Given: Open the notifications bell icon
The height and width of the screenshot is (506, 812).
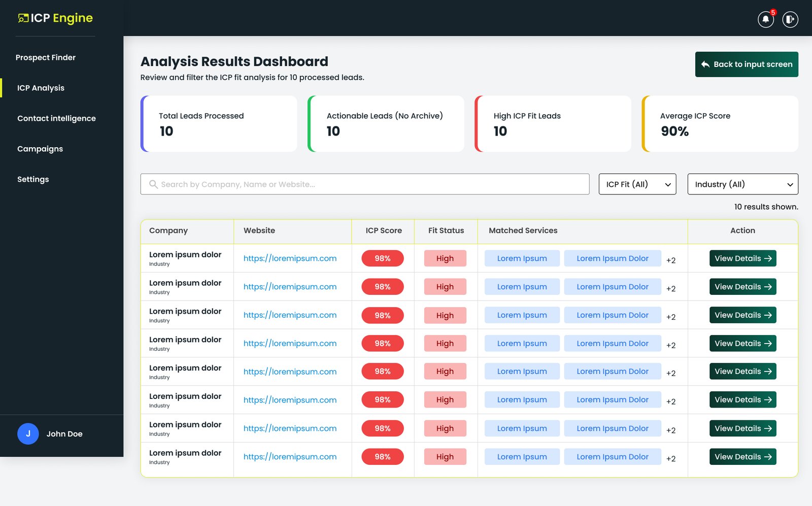Looking at the screenshot, I should pyautogui.click(x=765, y=19).
